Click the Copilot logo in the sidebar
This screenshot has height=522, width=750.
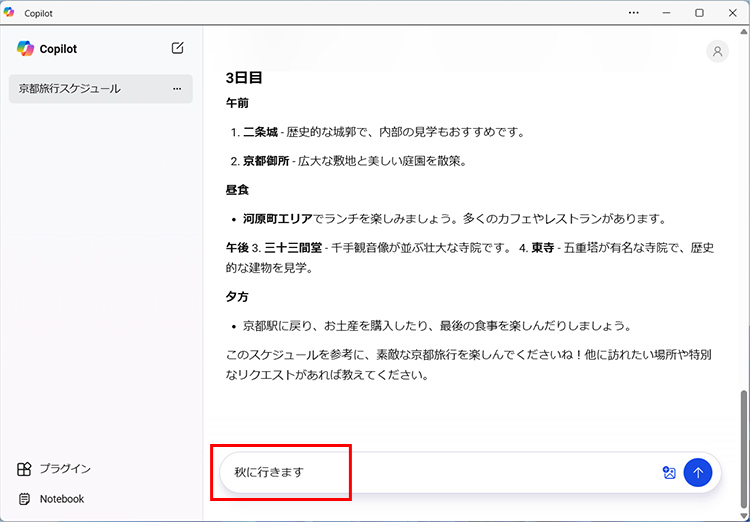[26, 48]
